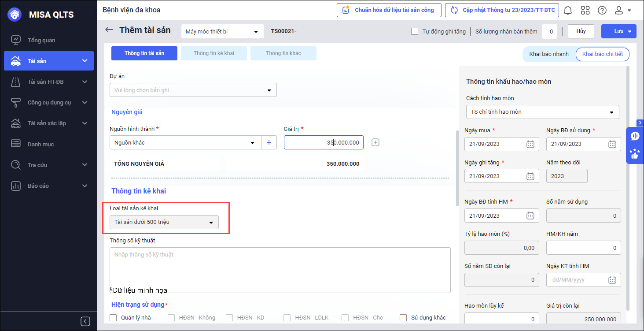Switch to the Thông tin tài sản tab
Viewport: 644px width, 331px height.
tap(144, 53)
